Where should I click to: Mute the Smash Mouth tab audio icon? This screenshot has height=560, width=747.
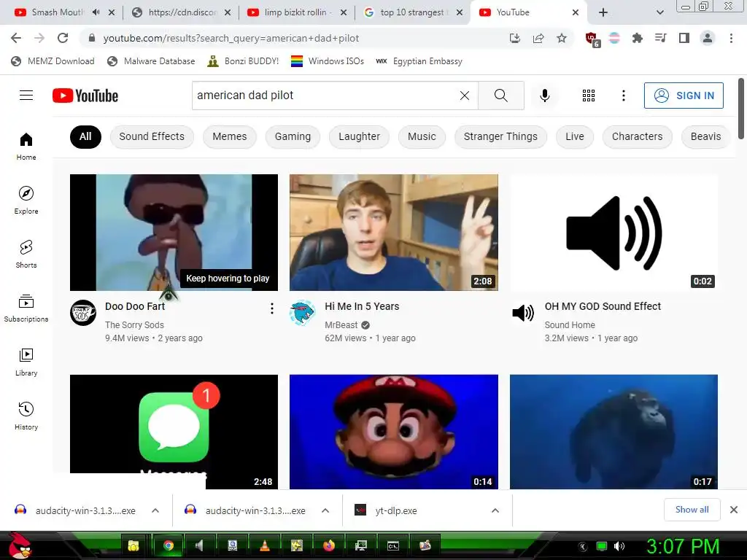tap(96, 12)
